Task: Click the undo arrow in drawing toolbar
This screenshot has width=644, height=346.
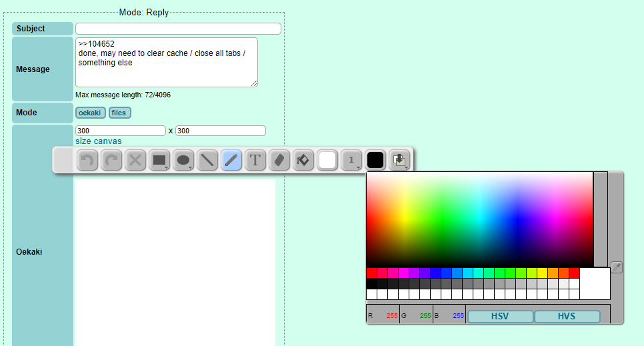Action: tap(87, 160)
